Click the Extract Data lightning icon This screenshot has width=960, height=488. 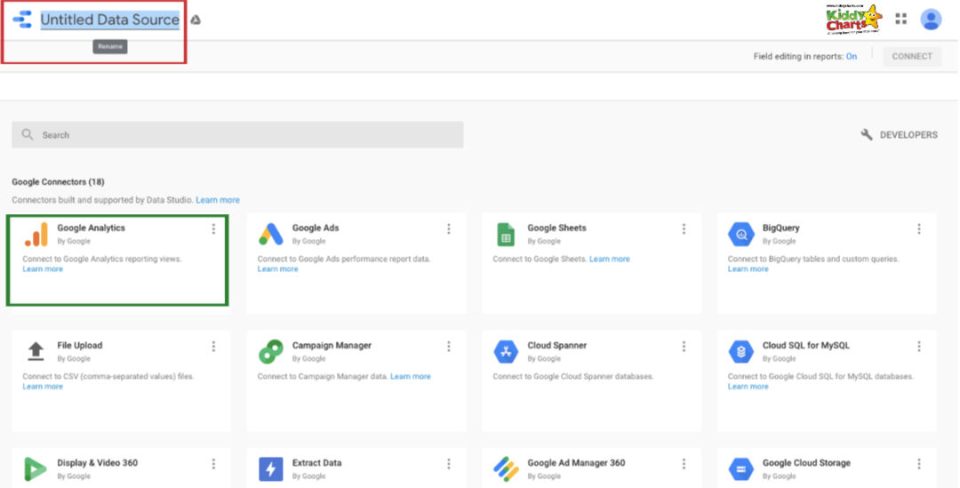click(x=271, y=469)
